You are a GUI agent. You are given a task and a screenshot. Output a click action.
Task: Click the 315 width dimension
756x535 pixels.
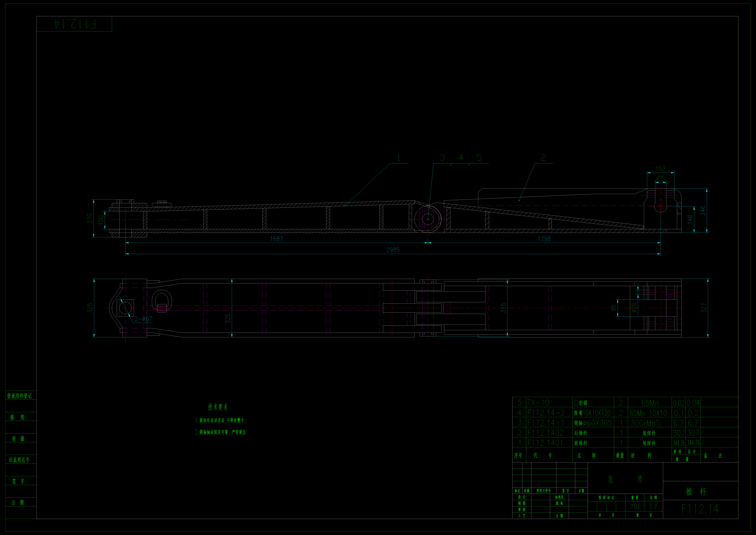pyautogui.click(x=503, y=308)
